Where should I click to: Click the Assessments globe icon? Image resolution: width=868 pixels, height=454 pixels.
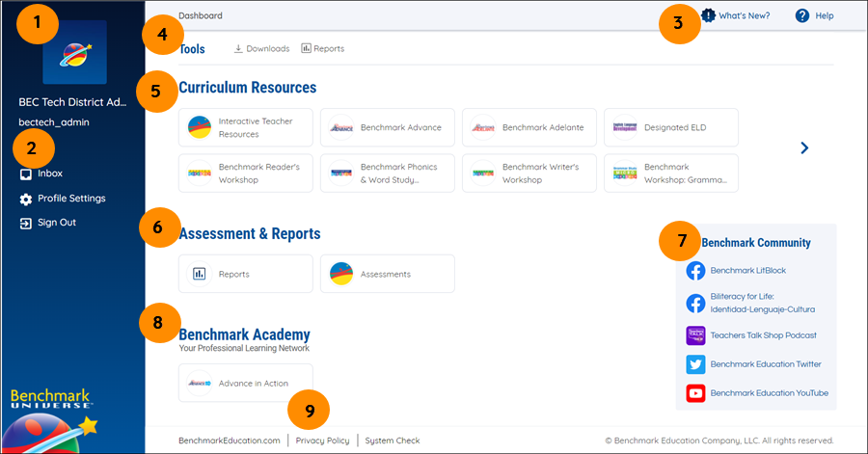341,274
